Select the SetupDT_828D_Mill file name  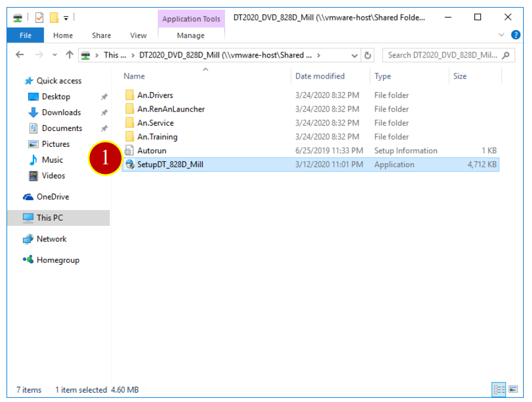coord(170,164)
